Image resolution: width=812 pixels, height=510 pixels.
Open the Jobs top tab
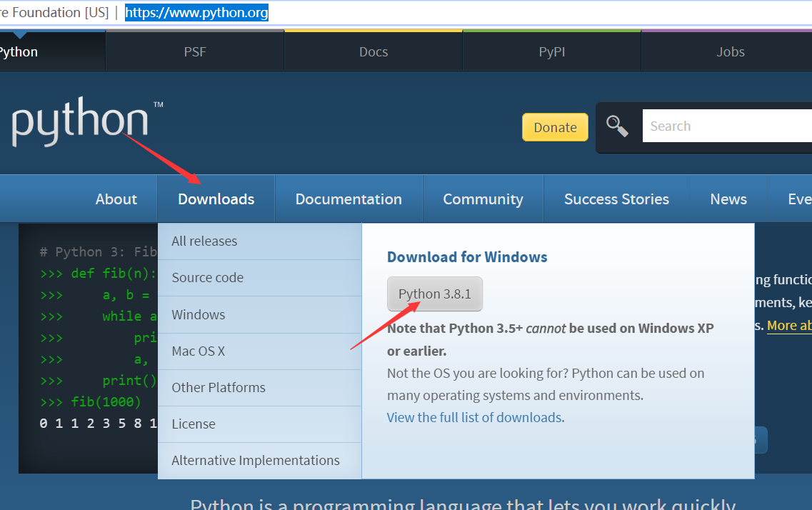(x=731, y=51)
